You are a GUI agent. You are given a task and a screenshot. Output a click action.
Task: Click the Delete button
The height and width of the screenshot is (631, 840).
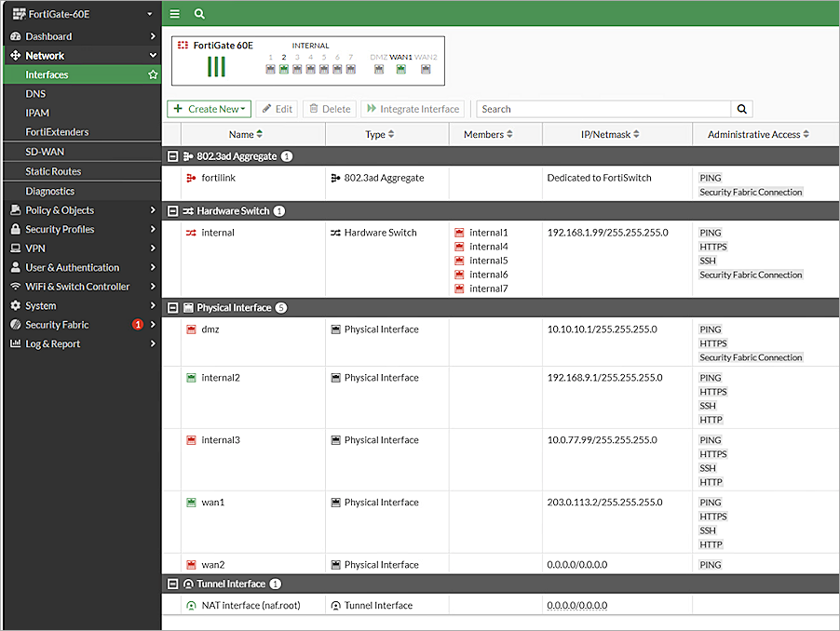329,109
